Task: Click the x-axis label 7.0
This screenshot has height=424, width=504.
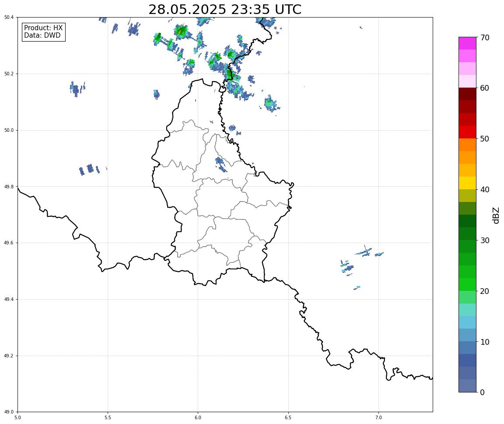Action: (378, 418)
